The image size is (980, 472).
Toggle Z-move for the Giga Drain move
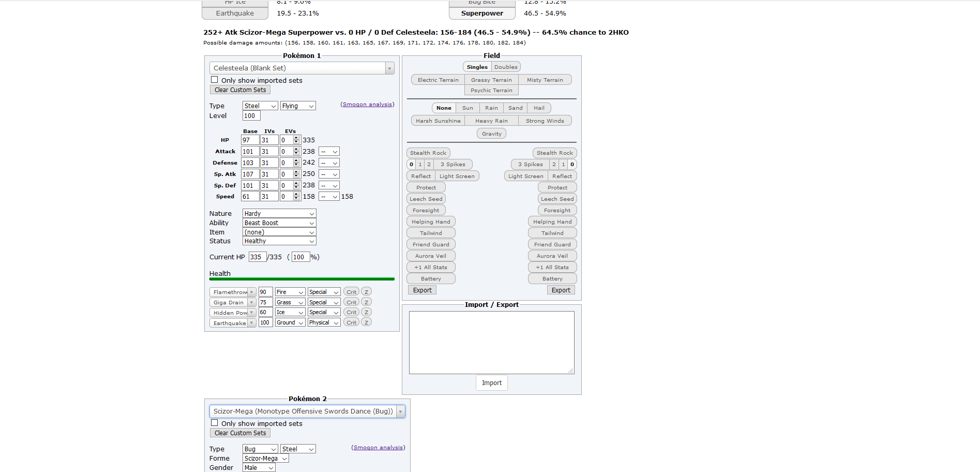point(366,302)
